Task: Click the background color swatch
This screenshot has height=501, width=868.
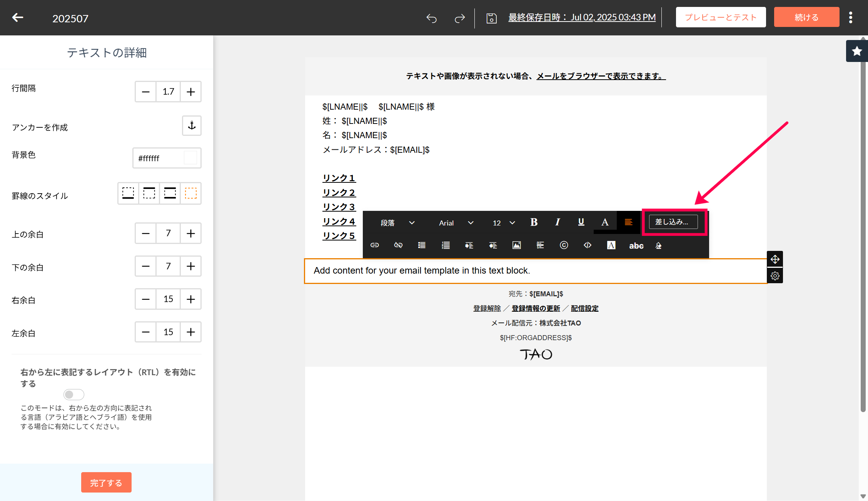Action: 190,158
